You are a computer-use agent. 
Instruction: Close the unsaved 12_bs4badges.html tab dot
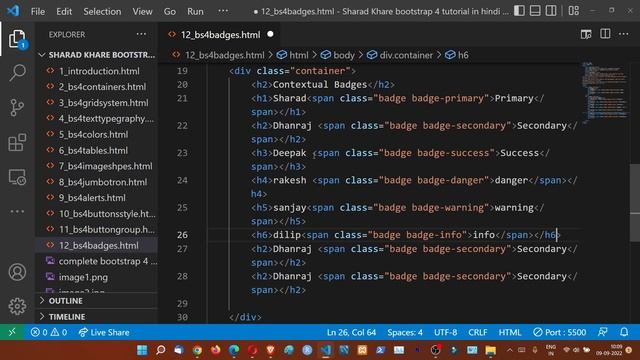click(270, 35)
